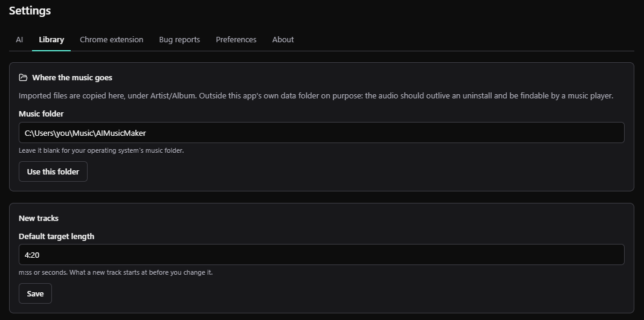
Task: Click into the Default target length field
Action: (x=321, y=255)
